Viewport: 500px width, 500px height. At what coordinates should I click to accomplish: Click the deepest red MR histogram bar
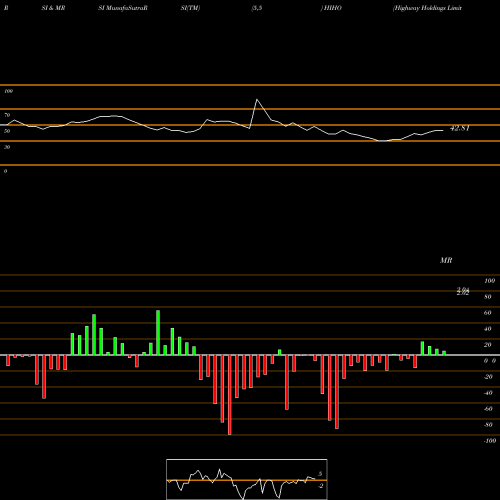click(229, 395)
